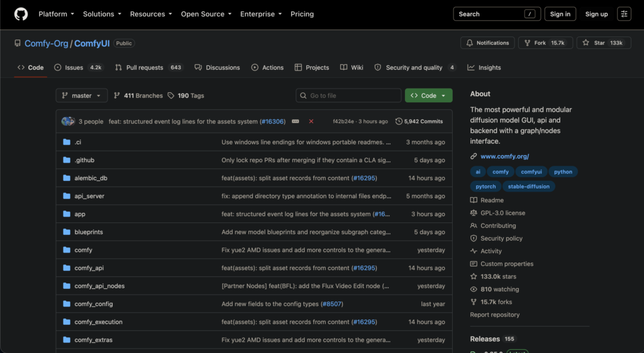Open the license scale icon
Viewport: 644px width, 353px height.
point(474,213)
